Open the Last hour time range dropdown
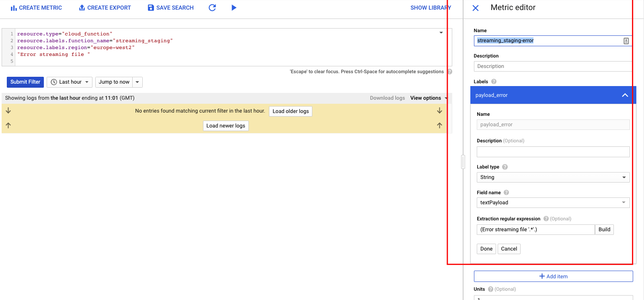Image resolution: width=644 pixels, height=300 pixels. pos(70,82)
